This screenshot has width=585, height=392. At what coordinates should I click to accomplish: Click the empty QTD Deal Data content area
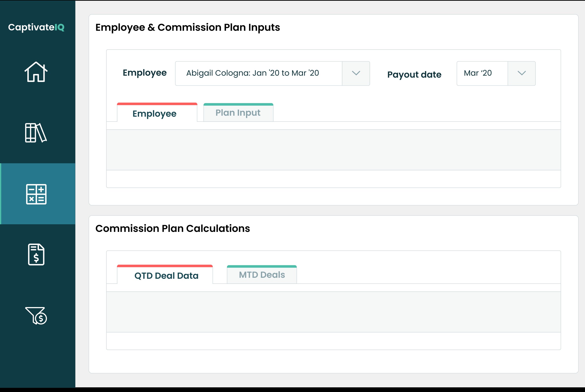coord(333,311)
